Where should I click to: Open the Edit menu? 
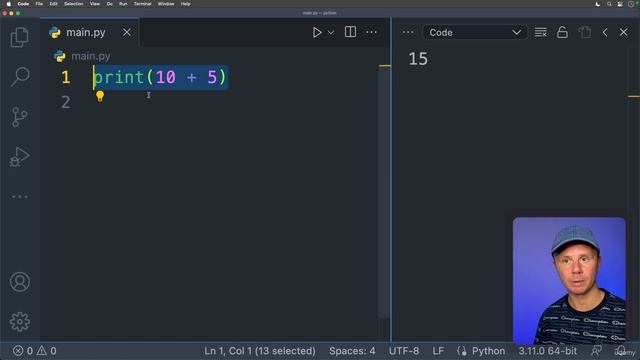53,4
